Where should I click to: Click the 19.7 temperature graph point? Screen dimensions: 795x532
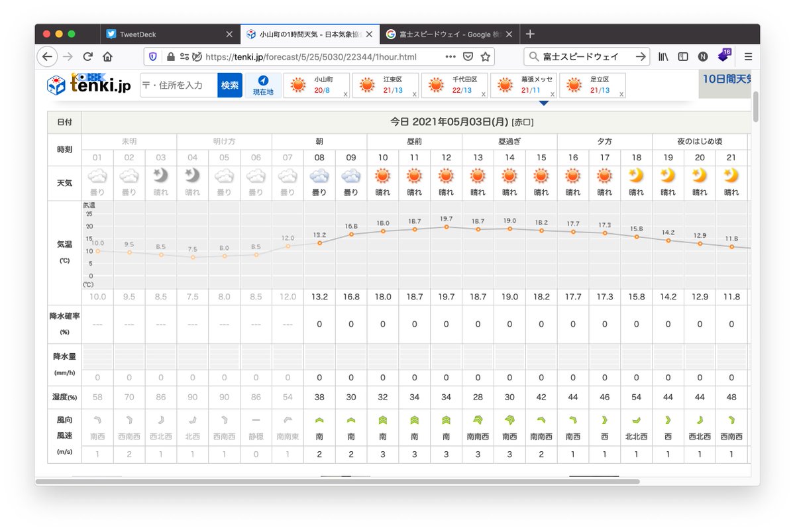447,227
